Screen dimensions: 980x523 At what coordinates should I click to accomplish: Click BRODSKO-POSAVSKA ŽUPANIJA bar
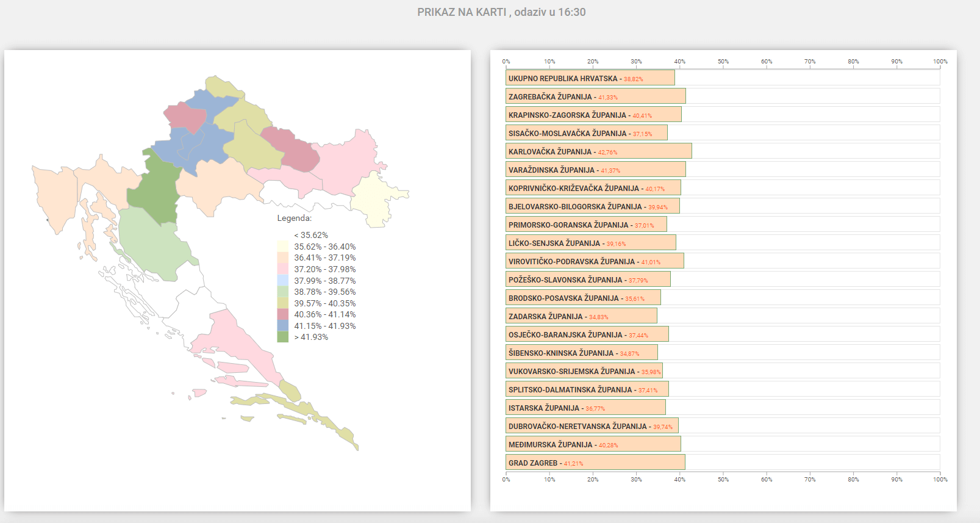[x=583, y=298]
